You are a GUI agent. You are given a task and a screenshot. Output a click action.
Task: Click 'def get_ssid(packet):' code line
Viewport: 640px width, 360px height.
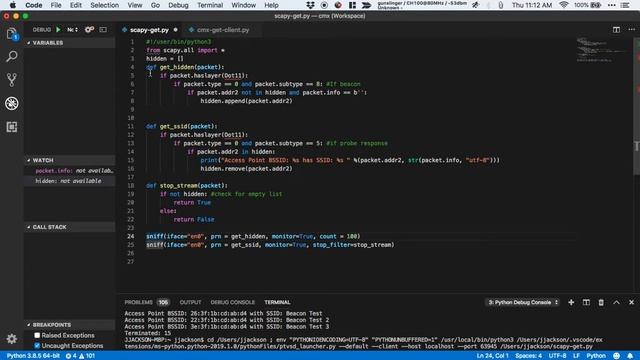[182, 127]
